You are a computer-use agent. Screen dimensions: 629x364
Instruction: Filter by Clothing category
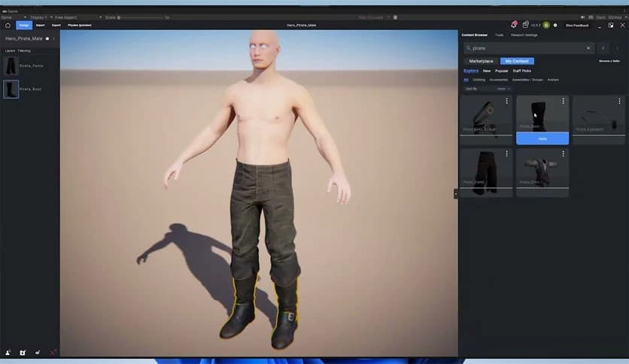pos(479,80)
